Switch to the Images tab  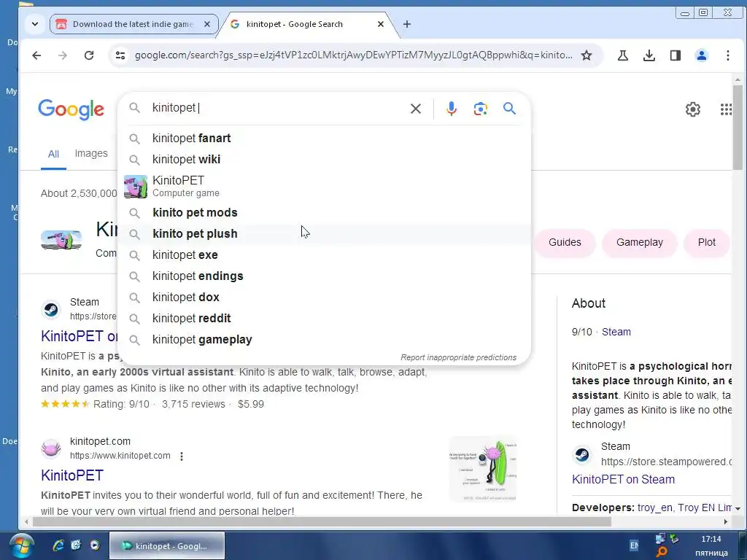coord(91,153)
